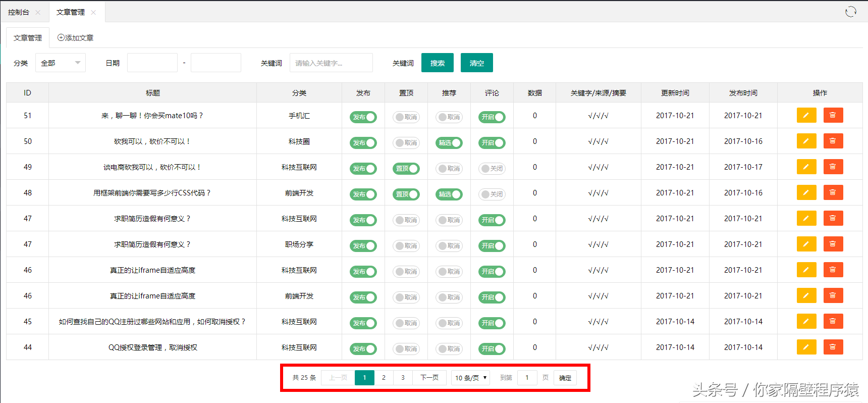Turn off the 精选 recommend switch for article 50
Screen dimensions: 868x403
point(449,143)
